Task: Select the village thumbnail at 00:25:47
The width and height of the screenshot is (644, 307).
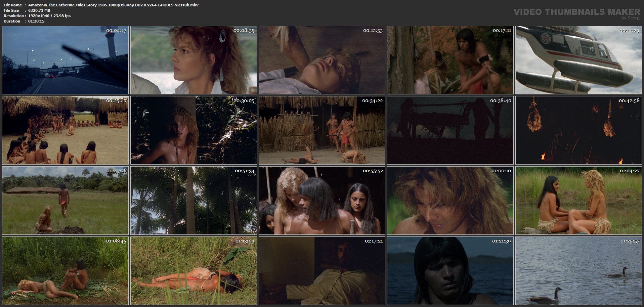Action: 66,130
